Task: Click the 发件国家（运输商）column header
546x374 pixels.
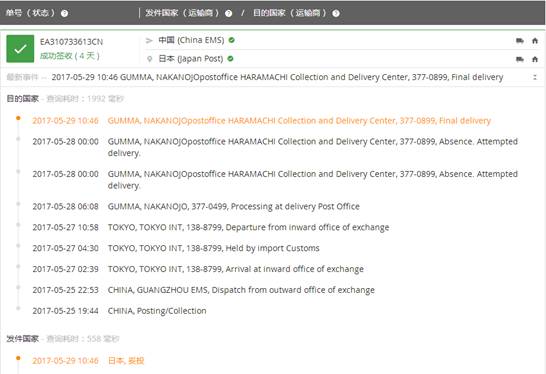Action: 182,13
